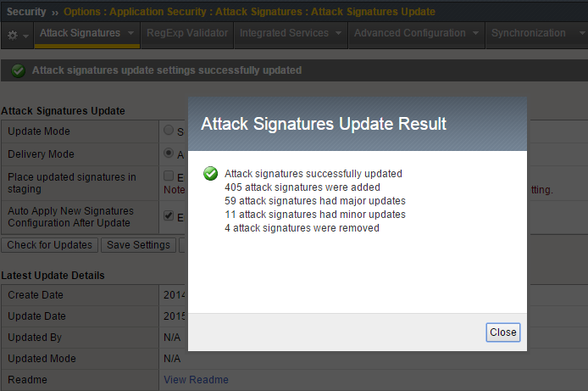Click the Save Settings button
588x391 pixels.
(x=139, y=245)
